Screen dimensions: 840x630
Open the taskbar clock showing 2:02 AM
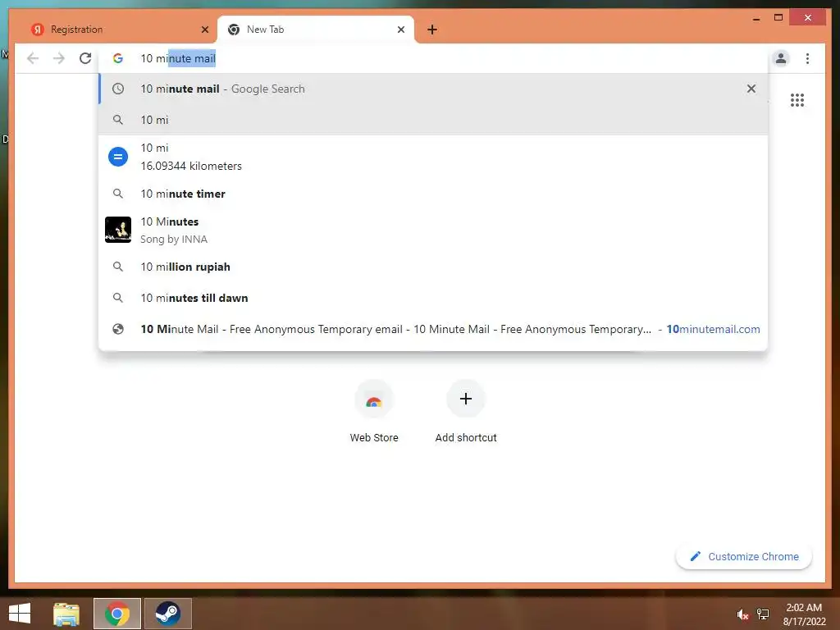coord(804,614)
